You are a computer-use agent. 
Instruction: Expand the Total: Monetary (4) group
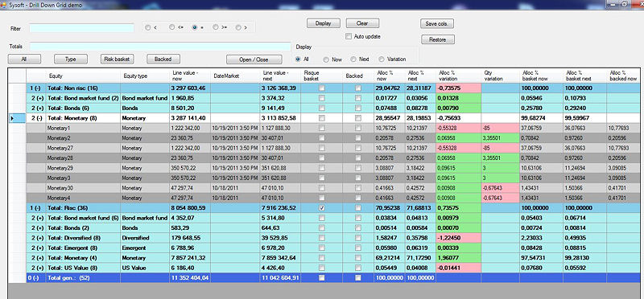coord(36,258)
